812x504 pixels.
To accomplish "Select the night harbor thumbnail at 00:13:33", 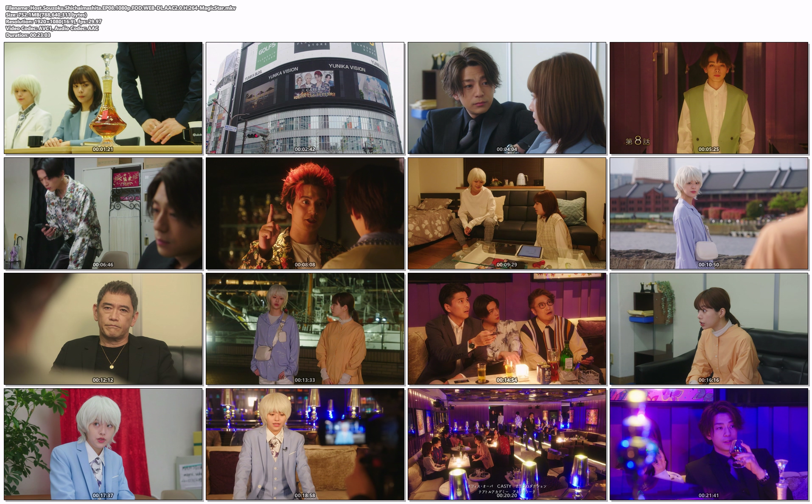I will point(305,329).
